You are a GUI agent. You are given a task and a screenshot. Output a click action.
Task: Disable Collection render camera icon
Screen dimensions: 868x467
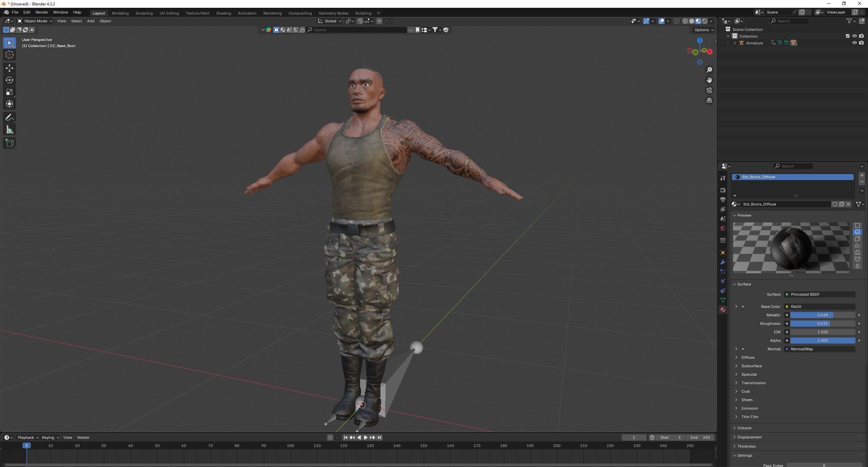tap(861, 36)
